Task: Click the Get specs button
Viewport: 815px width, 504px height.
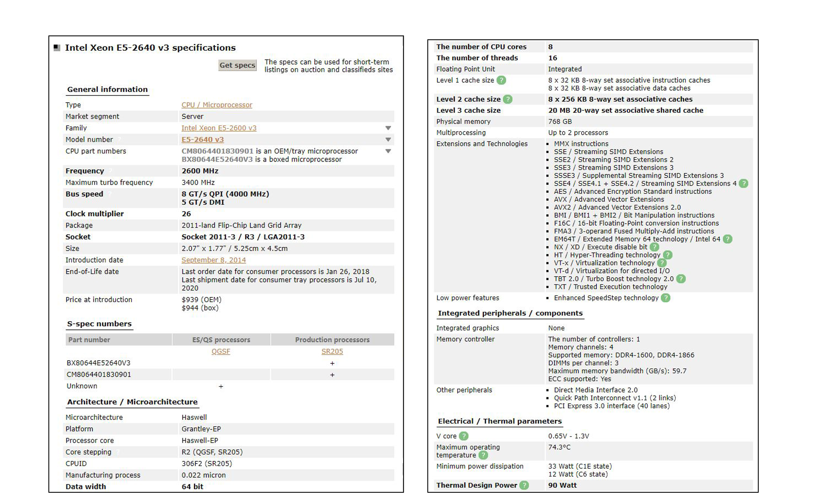Action: click(x=237, y=65)
